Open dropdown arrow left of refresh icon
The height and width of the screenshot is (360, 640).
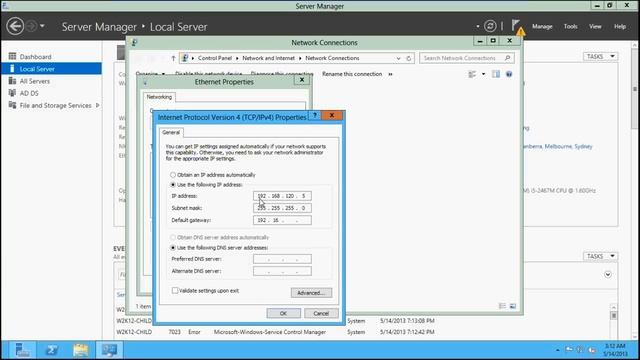(478, 27)
